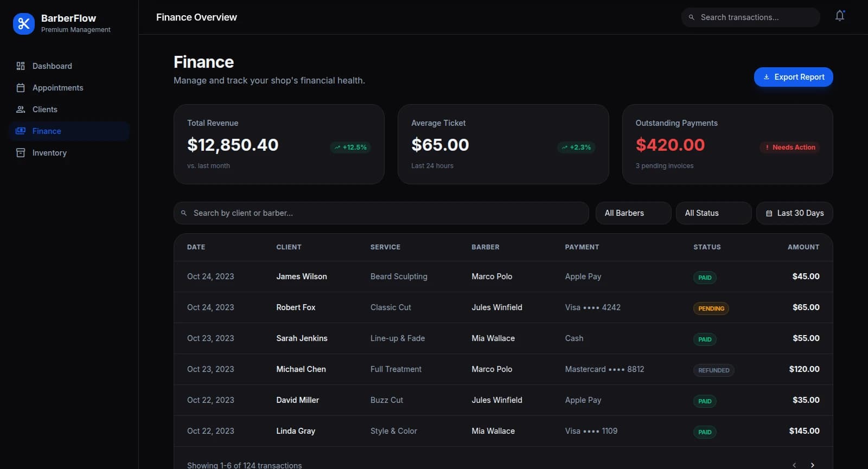Open the Dashboard section

(69, 66)
